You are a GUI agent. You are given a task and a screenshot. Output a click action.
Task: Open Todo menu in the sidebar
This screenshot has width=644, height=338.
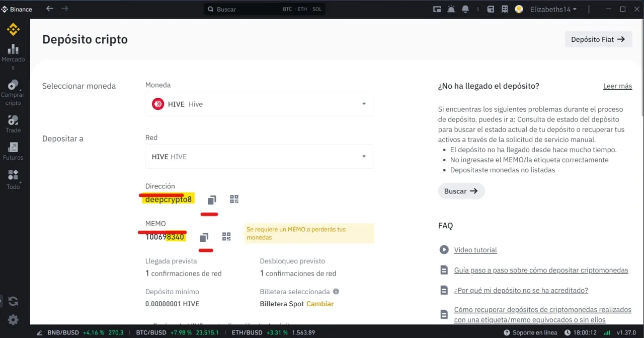(x=13, y=180)
